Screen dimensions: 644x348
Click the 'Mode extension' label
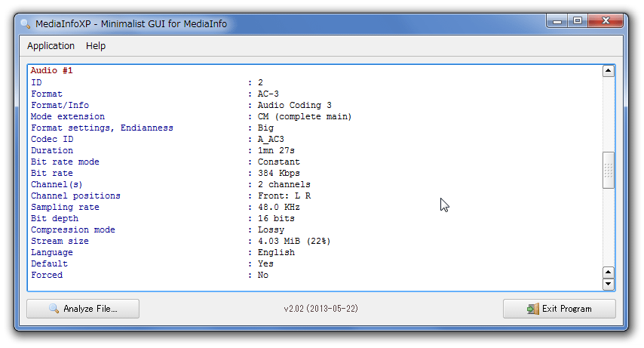pyautogui.click(x=68, y=116)
